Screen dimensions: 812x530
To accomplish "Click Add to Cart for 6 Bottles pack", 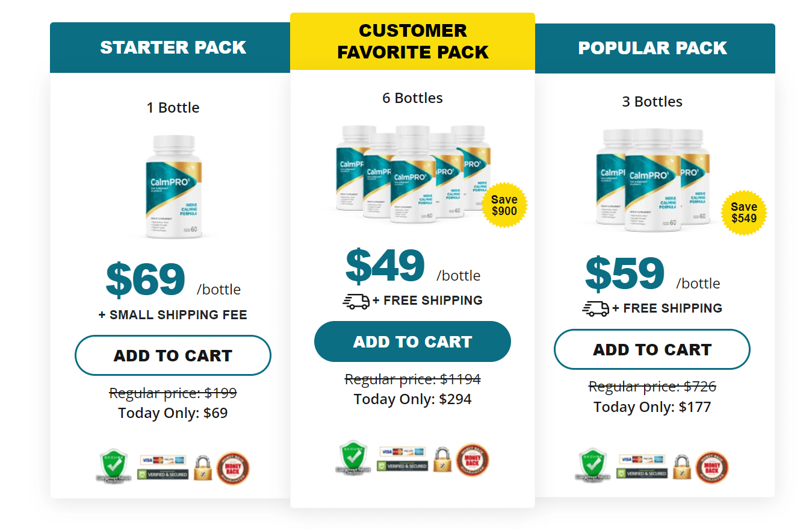I will click(x=412, y=341).
